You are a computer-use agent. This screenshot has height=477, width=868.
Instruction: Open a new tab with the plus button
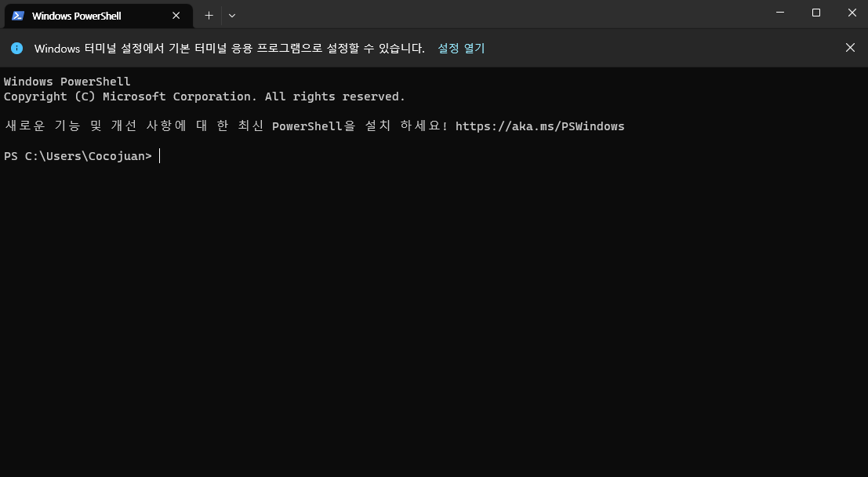209,16
